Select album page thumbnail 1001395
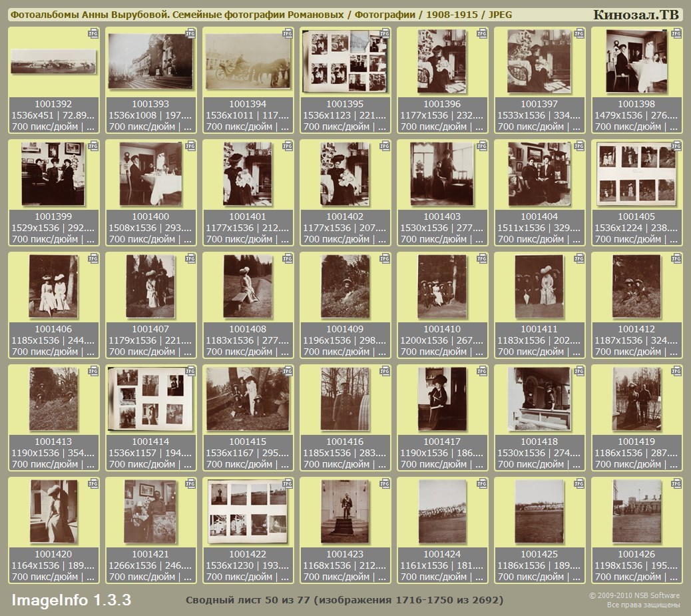The width and height of the screenshot is (691, 616). pos(345,62)
